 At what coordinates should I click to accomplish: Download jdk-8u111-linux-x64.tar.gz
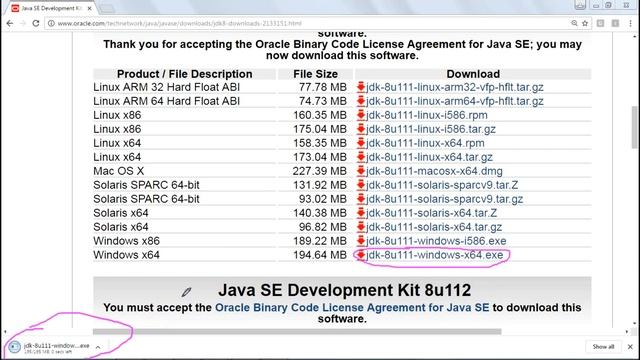coord(429,157)
